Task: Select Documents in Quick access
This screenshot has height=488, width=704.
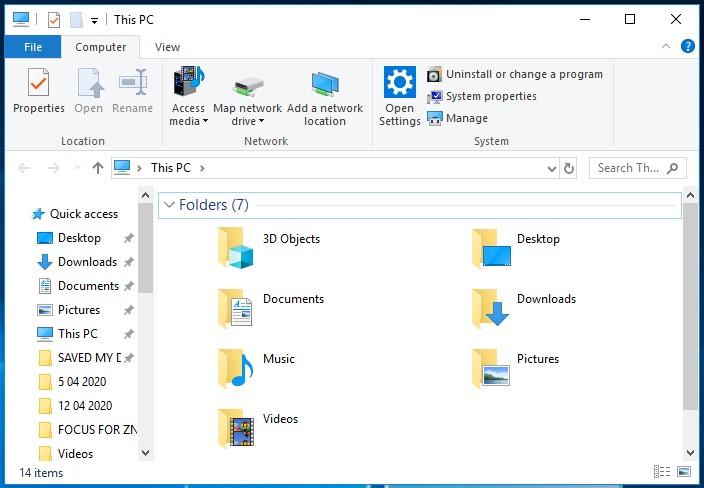Action: (x=77, y=286)
